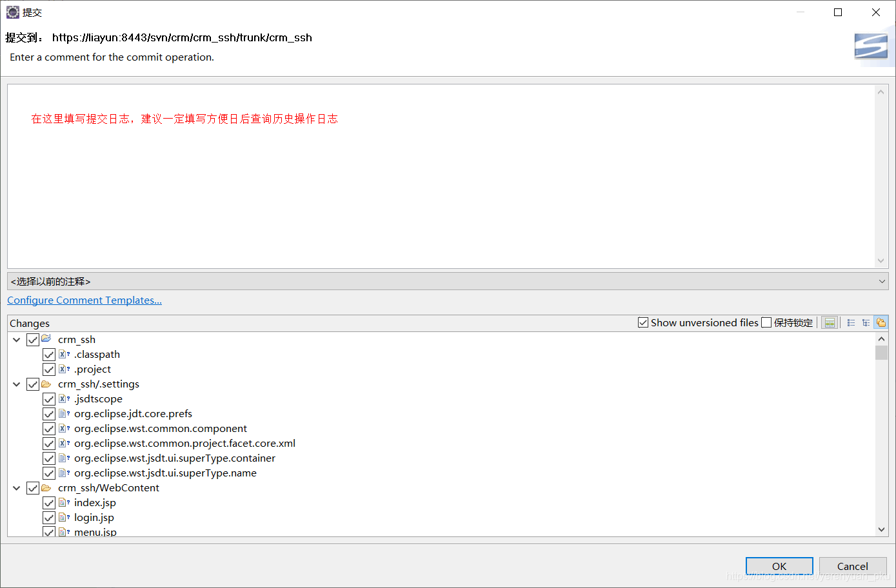Click the .project file icon
The image size is (896, 588).
pos(64,369)
